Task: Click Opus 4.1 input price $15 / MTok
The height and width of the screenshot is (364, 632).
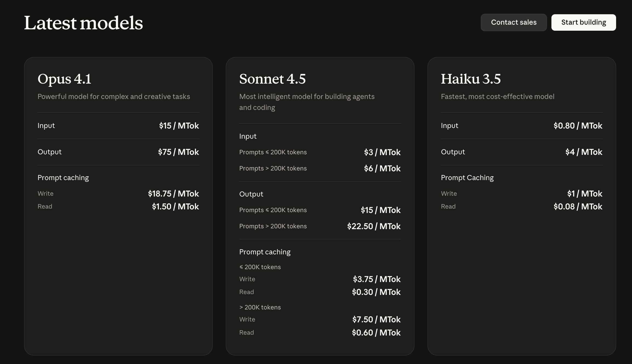Action: pos(179,126)
